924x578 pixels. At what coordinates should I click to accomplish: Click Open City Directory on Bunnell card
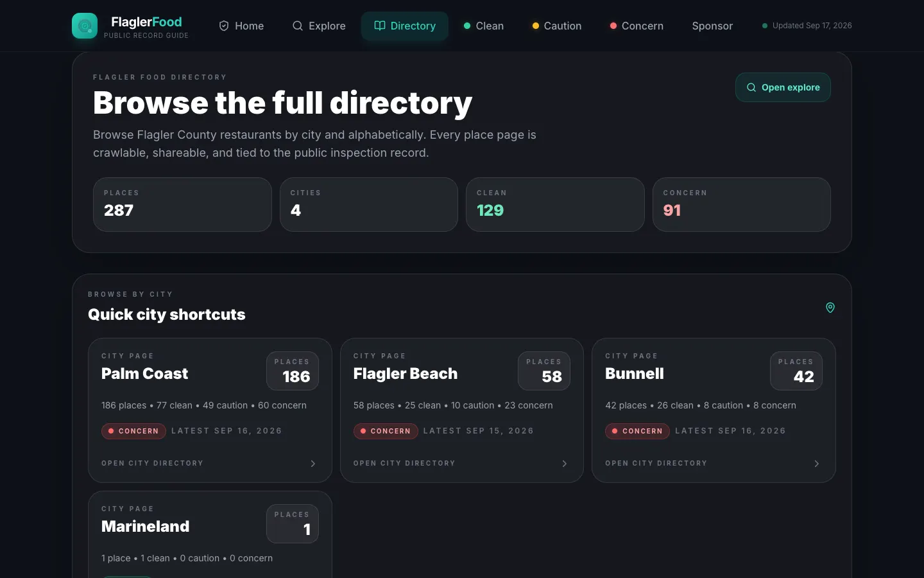pyautogui.click(x=656, y=463)
